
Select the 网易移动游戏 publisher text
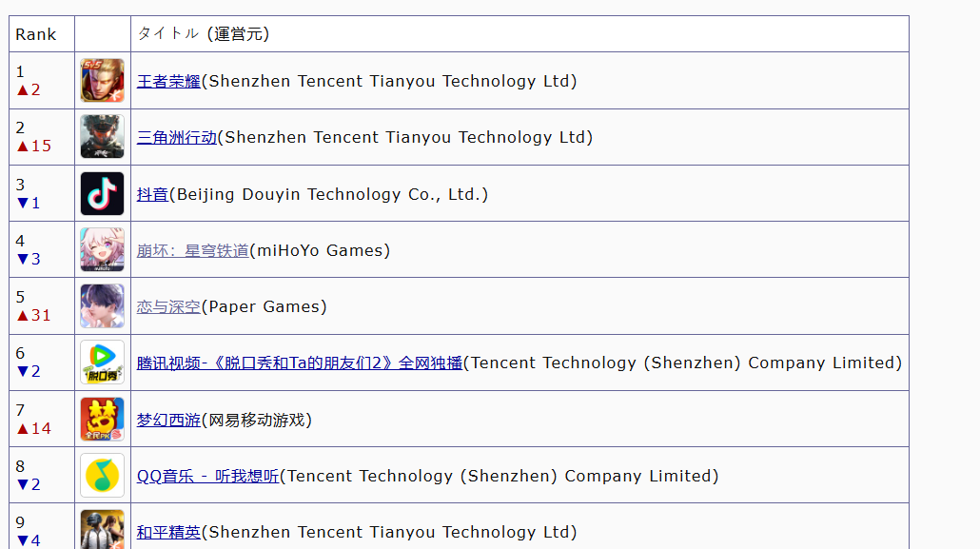(256, 421)
